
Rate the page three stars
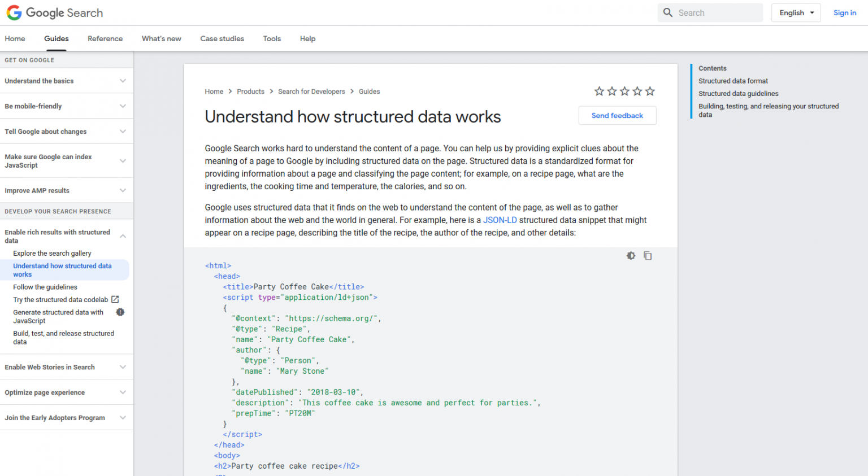pos(624,91)
